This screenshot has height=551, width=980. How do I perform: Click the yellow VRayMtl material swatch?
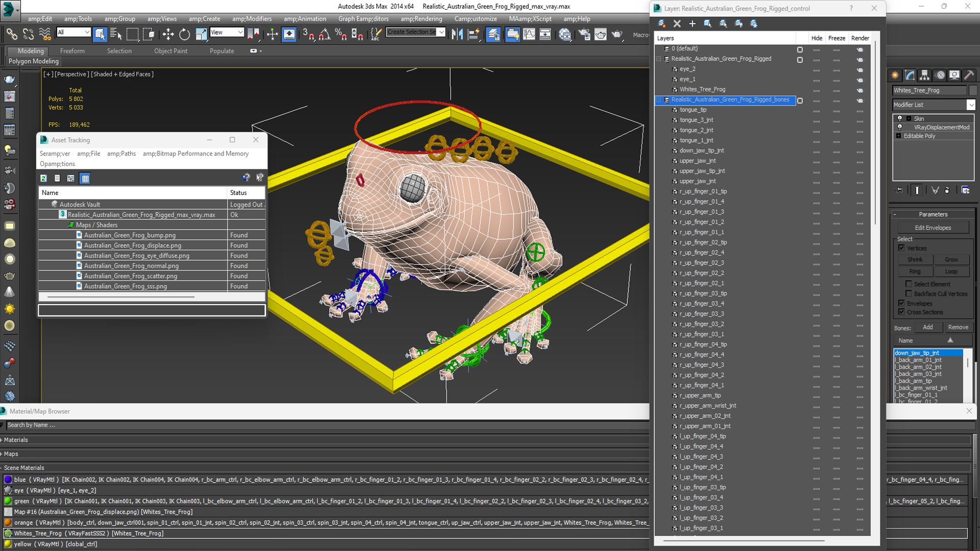pyautogui.click(x=8, y=544)
